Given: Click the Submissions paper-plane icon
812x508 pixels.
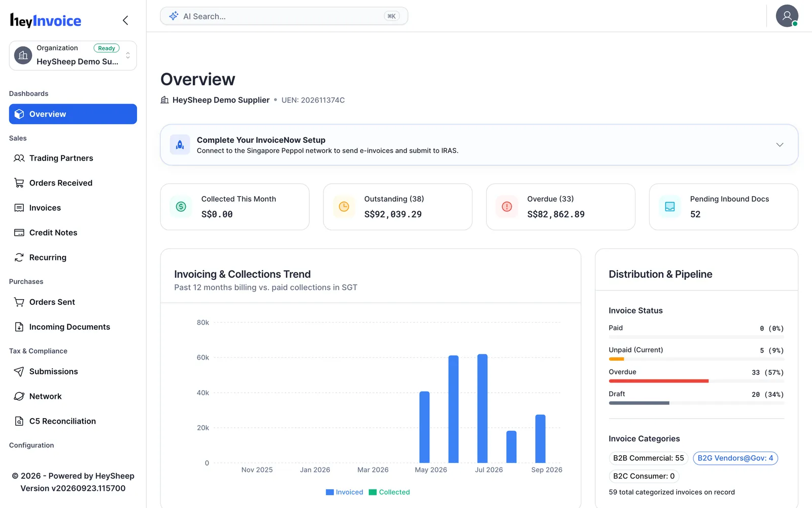Looking at the screenshot, I should (19, 372).
